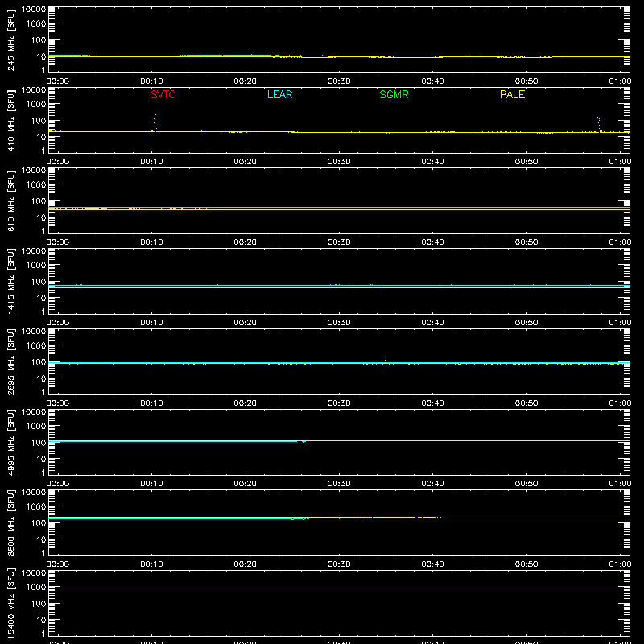Click the 10 y-axis label of 610 MHz panel

coord(41,217)
